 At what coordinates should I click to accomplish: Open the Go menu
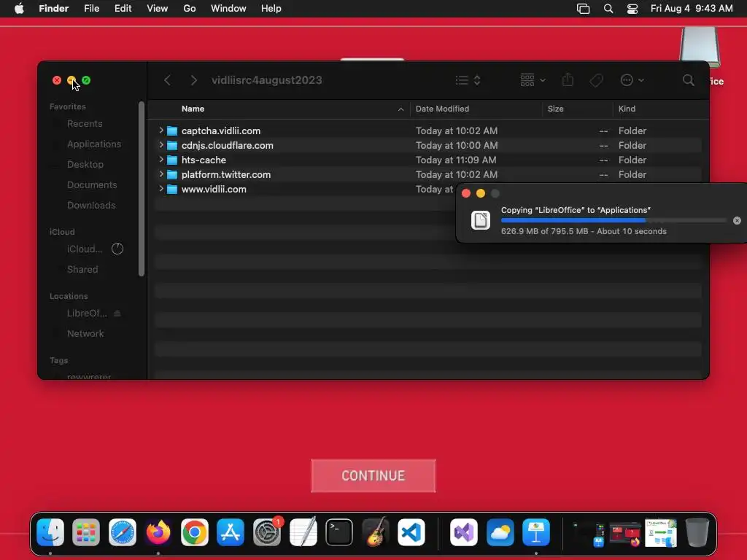(x=190, y=9)
